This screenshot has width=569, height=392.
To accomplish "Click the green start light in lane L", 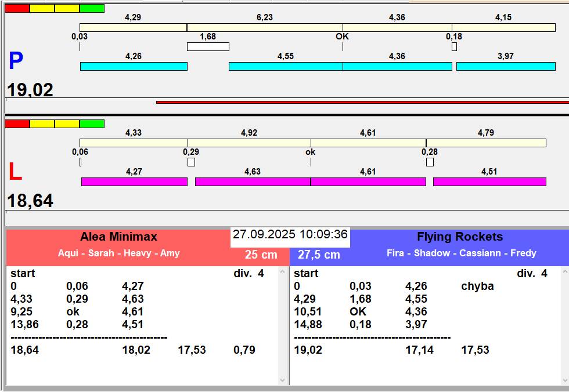I will [x=92, y=124].
